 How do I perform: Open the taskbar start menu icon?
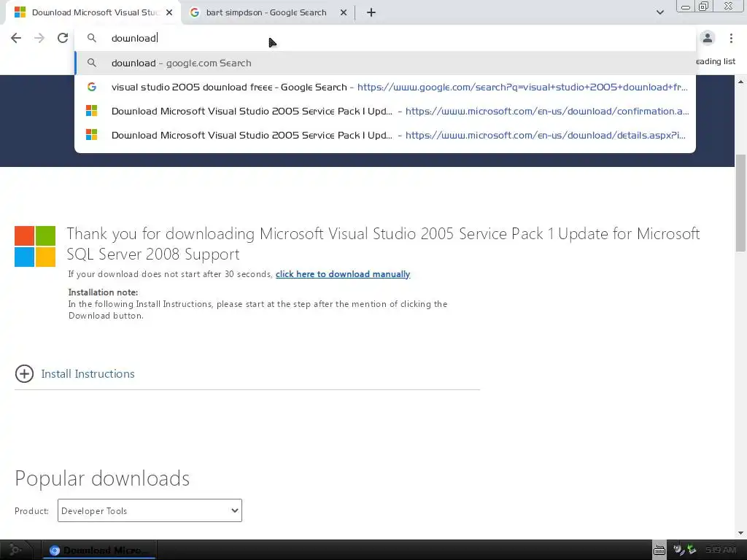[15, 551]
